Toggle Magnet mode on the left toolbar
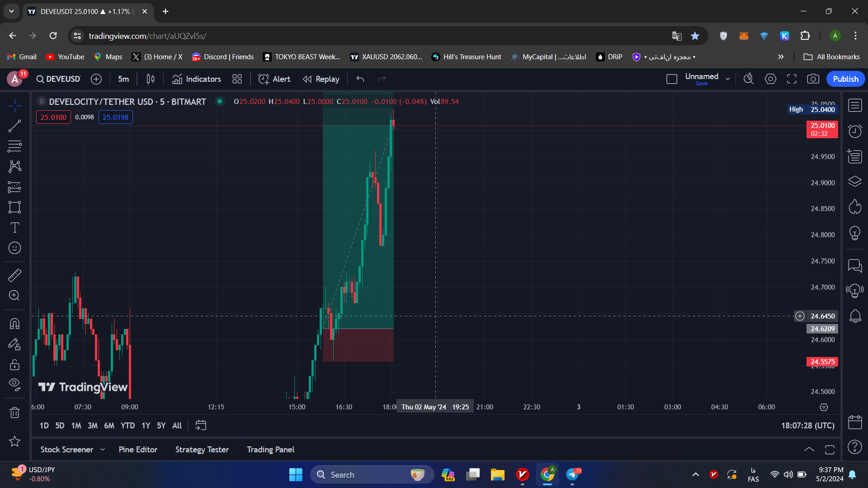The height and width of the screenshot is (488, 868). [14, 324]
